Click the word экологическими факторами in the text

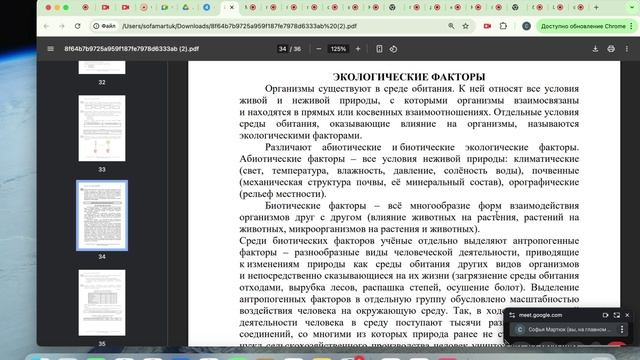300,136
